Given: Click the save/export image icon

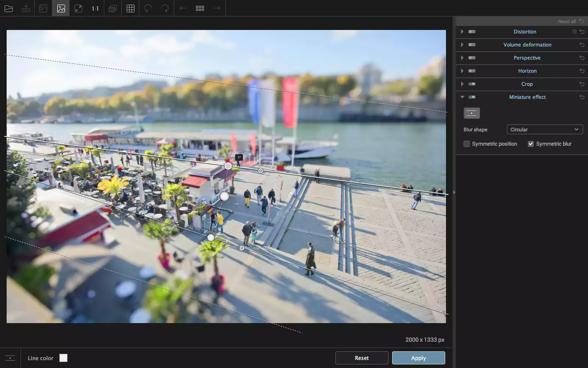Looking at the screenshot, I should click(26, 8).
